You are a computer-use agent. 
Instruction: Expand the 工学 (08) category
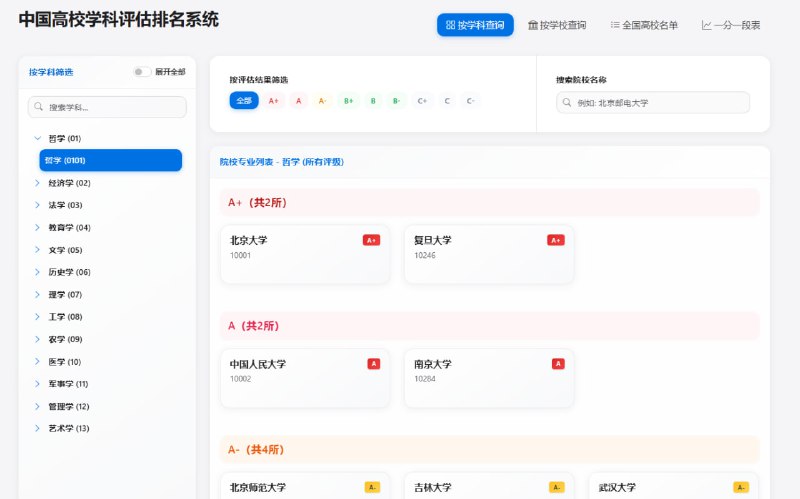click(38, 317)
